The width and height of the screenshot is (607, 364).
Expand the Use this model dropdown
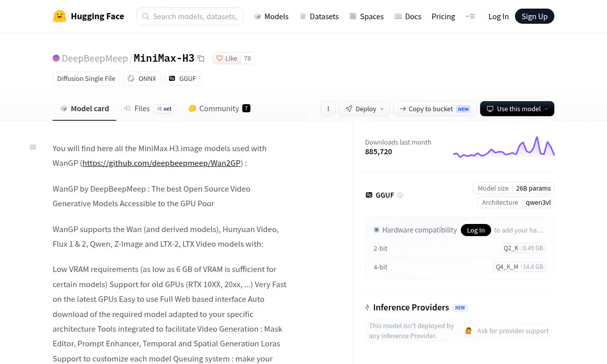517,109
